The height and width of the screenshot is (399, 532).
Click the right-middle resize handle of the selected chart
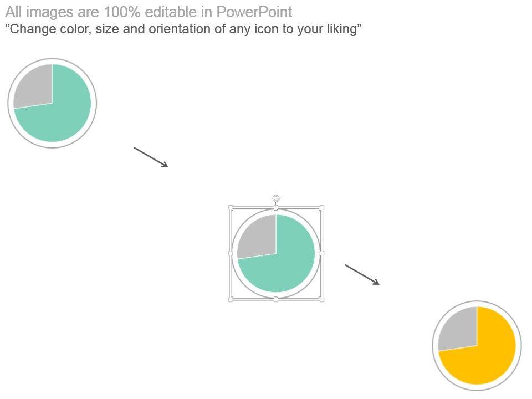pos(321,253)
